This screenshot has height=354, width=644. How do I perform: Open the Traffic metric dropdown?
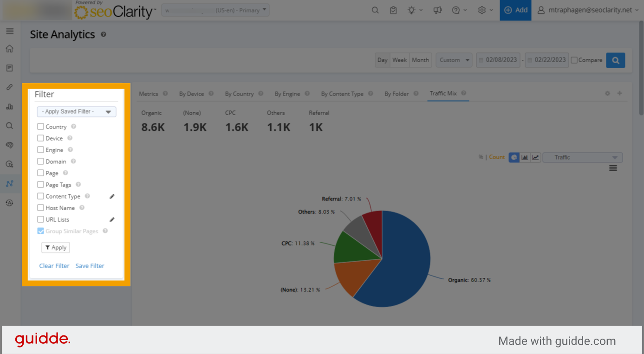tap(583, 157)
